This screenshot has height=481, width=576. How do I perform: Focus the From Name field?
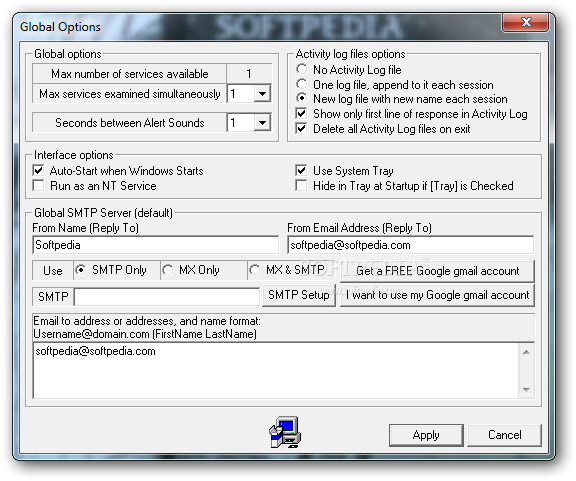155,245
